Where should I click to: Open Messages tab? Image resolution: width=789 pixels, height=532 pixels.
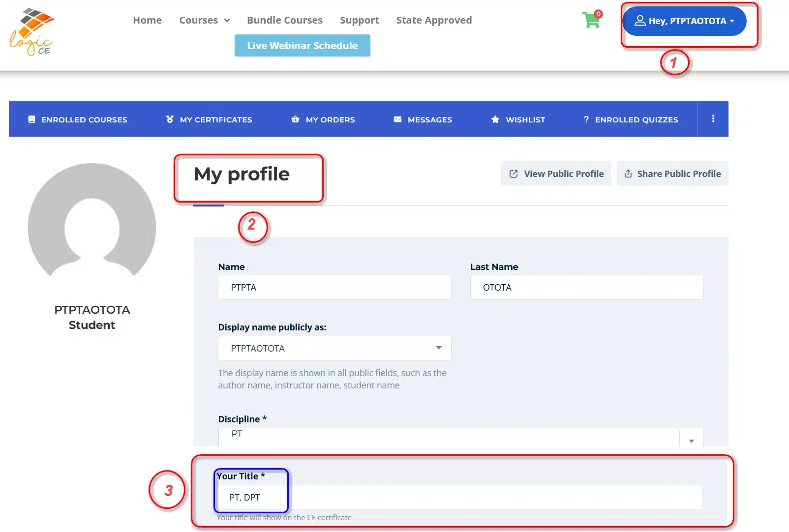(423, 119)
